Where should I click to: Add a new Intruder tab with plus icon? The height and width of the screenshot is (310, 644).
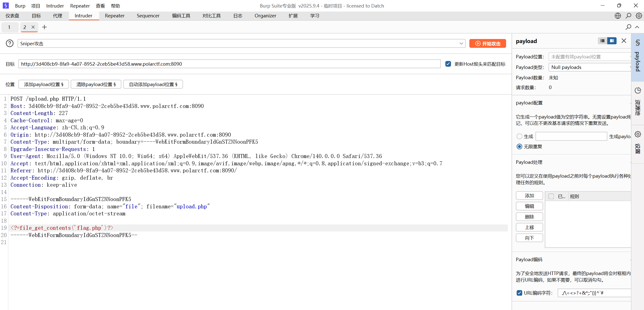coord(44,27)
